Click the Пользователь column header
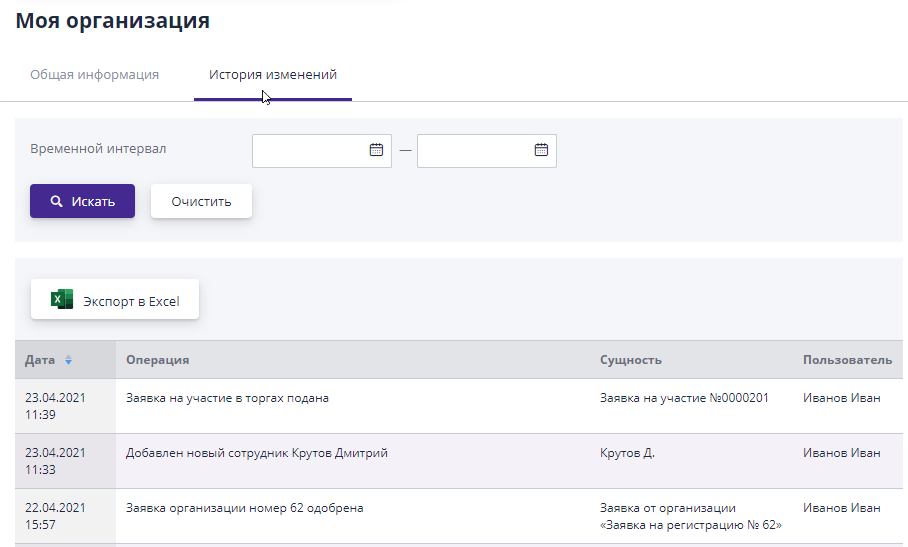This screenshot has width=908, height=547. [846, 360]
